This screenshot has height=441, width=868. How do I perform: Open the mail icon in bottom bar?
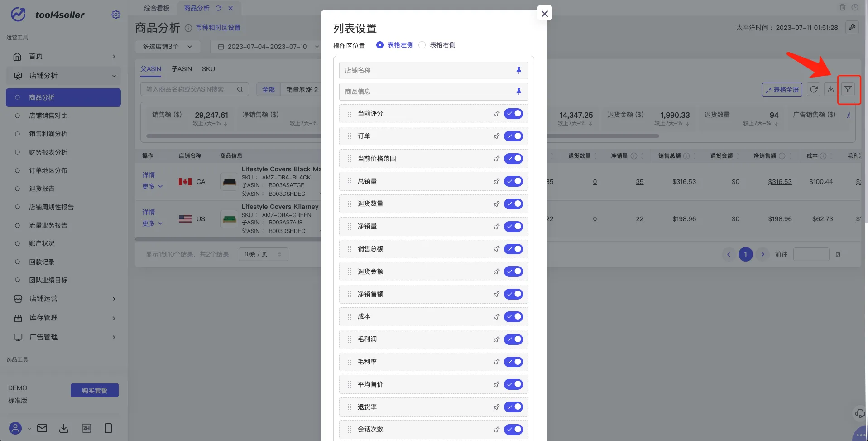pyautogui.click(x=42, y=428)
